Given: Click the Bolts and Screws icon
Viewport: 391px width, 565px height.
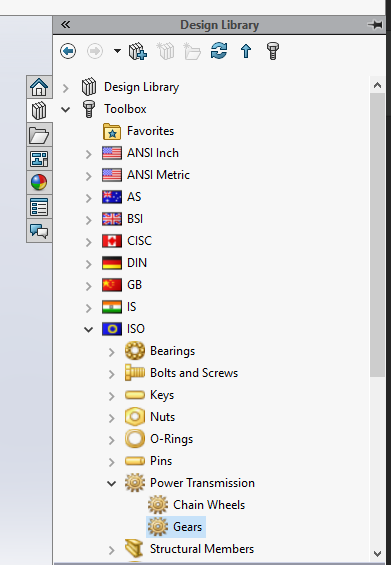Looking at the screenshot, I should [x=135, y=373].
